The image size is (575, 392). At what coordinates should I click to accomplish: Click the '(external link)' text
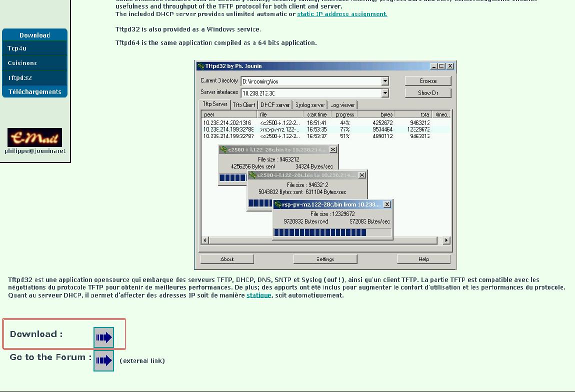click(x=142, y=361)
